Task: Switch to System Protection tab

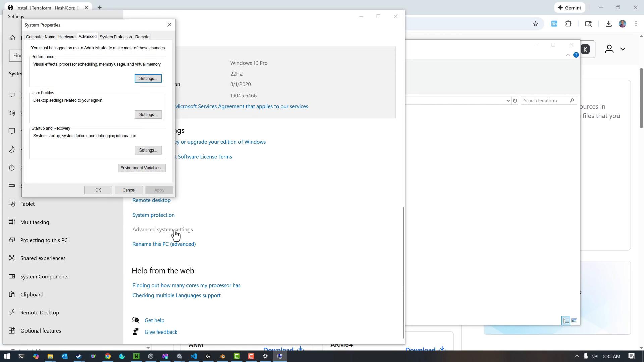Action: 116,37
